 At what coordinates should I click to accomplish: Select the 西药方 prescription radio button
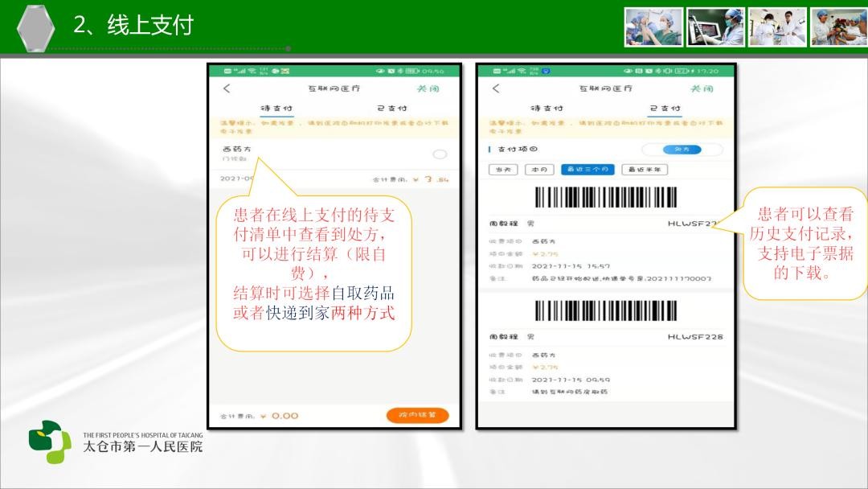(440, 154)
